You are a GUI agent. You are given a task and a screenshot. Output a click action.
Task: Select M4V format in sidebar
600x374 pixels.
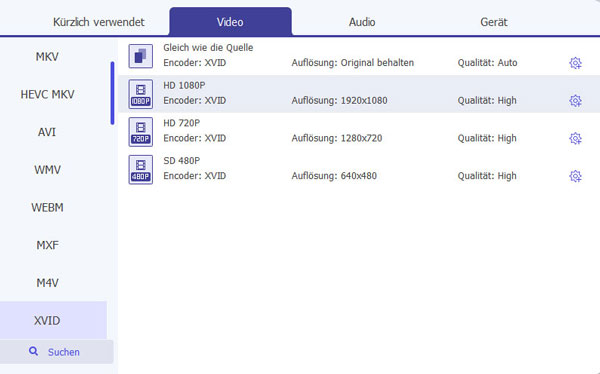click(x=47, y=283)
